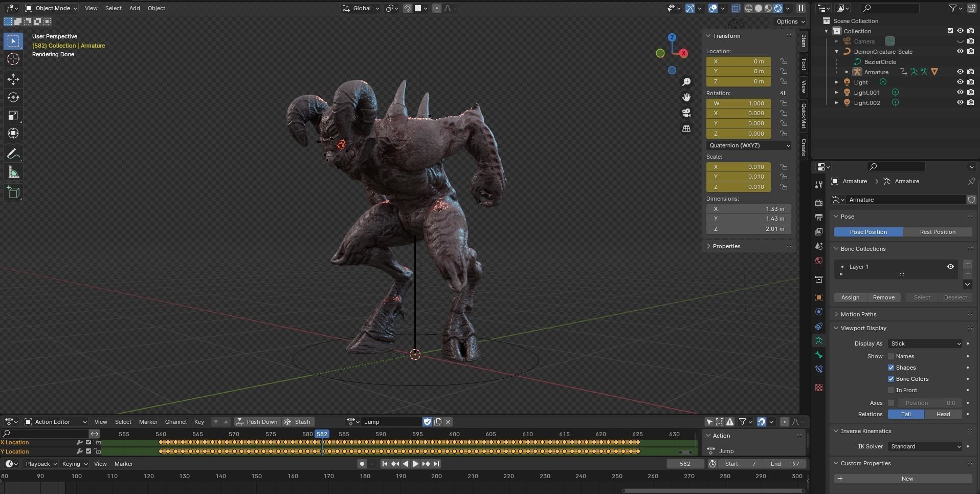
Task: Open the IK Solver Standard dropdown
Action: [x=925, y=446]
